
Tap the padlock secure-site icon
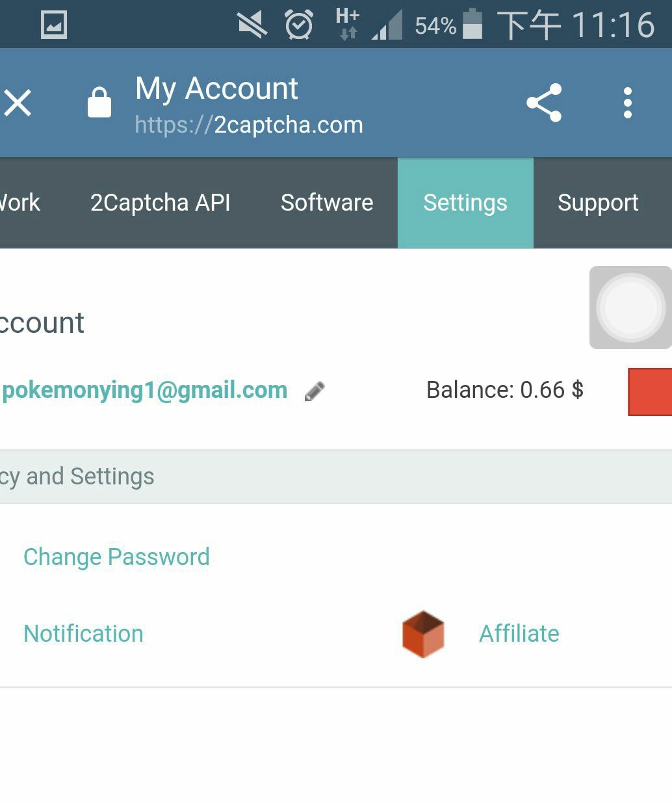click(x=99, y=103)
